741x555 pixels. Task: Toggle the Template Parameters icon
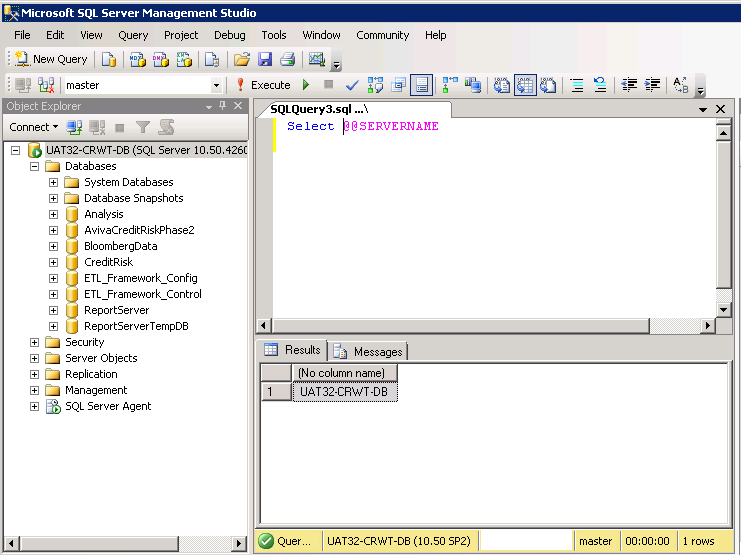click(422, 85)
